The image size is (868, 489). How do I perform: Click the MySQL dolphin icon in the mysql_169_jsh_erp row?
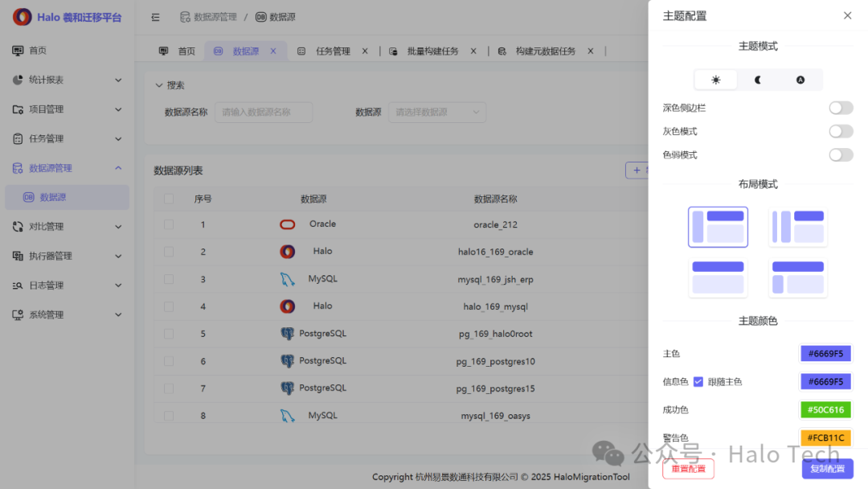(x=287, y=279)
